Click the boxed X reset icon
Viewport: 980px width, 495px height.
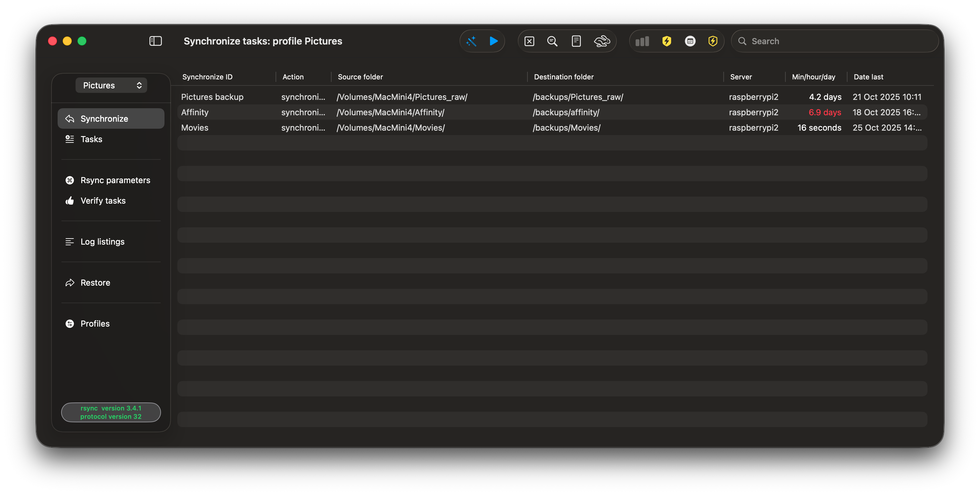[x=529, y=41]
